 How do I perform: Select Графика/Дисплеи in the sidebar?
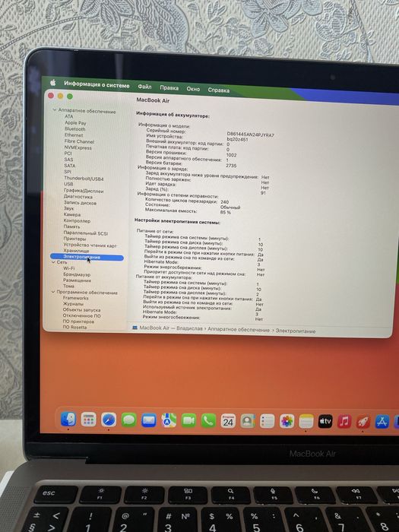click(x=84, y=191)
